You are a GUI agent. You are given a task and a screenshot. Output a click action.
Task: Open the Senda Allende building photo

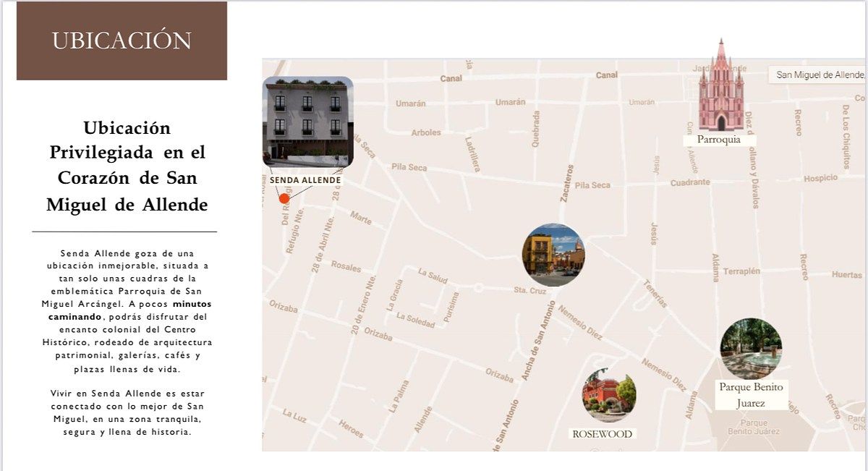307,122
